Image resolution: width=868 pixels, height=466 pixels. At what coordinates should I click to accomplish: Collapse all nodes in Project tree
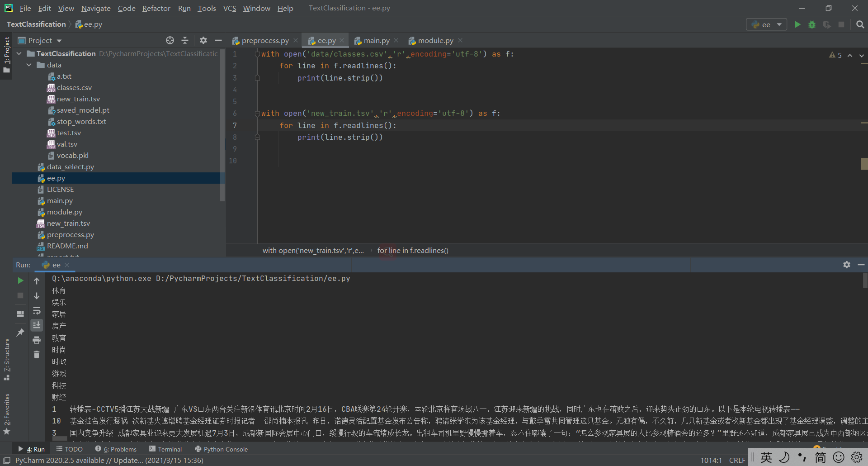(x=185, y=40)
